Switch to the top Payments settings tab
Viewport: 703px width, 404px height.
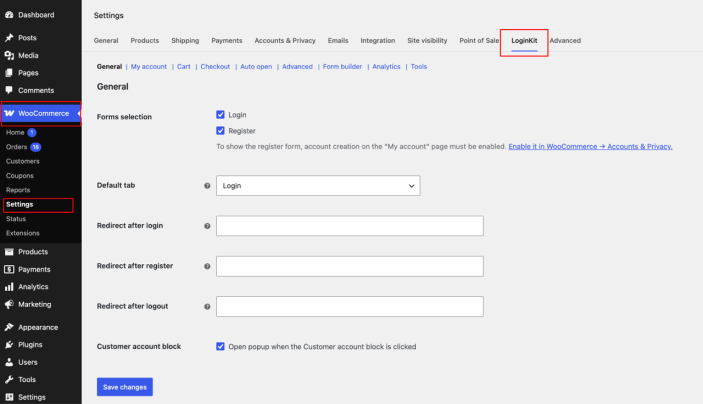[x=227, y=40]
